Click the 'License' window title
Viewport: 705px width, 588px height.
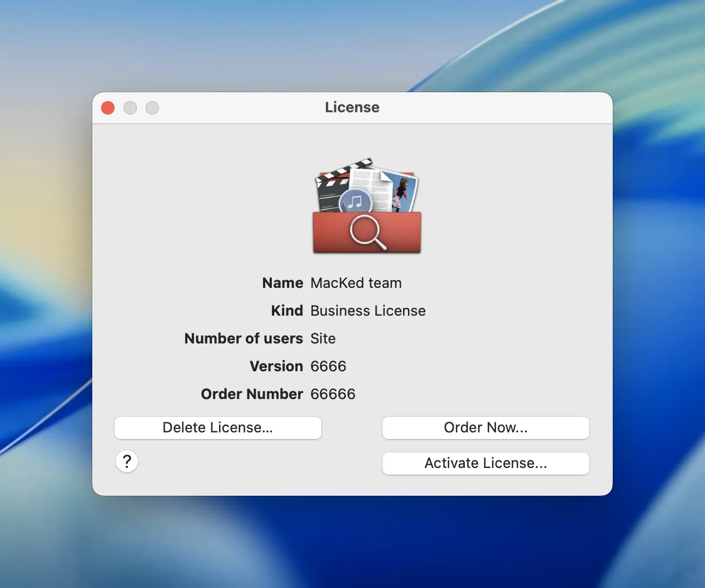(x=352, y=107)
